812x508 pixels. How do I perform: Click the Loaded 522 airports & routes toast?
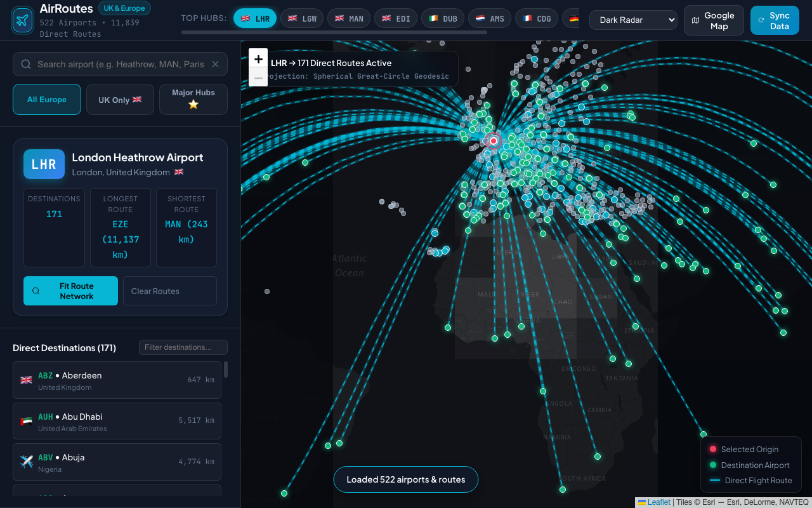(x=406, y=479)
